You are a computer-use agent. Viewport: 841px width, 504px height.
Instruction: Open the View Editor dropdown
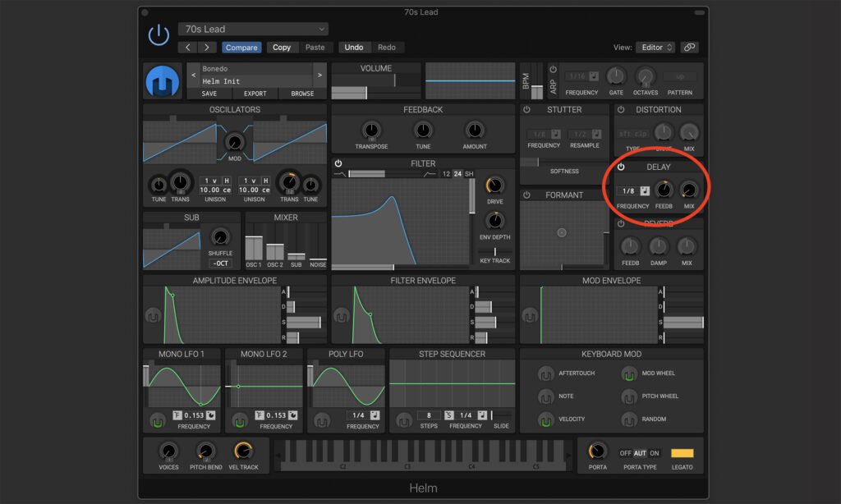[655, 47]
